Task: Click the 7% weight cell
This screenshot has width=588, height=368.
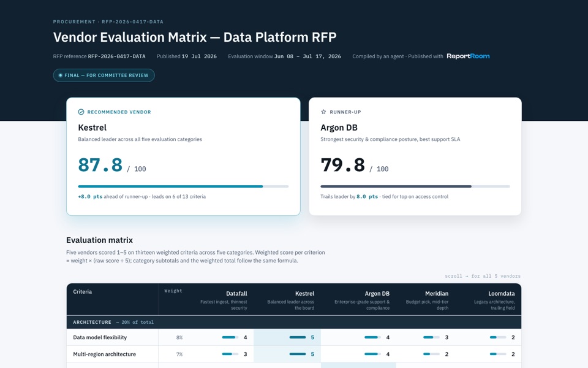Action: coord(179,355)
